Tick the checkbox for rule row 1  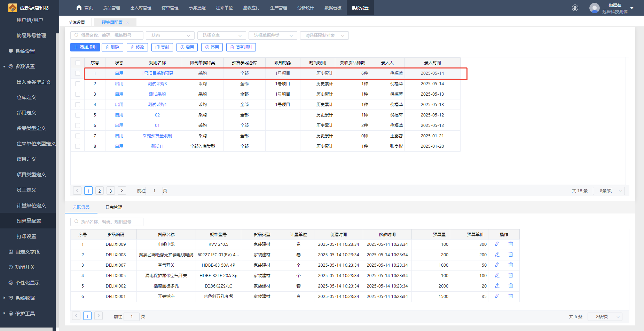pyautogui.click(x=78, y=73)
